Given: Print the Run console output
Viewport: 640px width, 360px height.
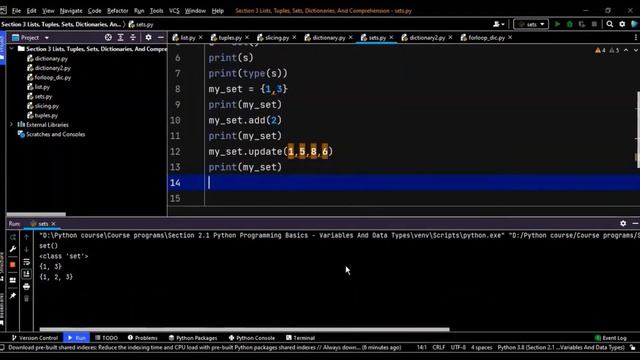Looking at the screenshot, I should 27,287.
